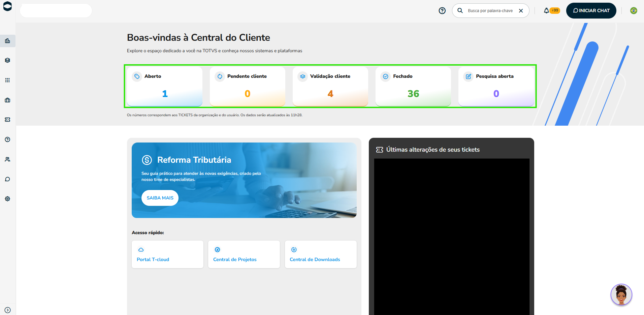Image resolution: width=644 pixels, height=315 pixels.
Task: Click the gauge icon on Central de Projetos
Action: [217, 250]
